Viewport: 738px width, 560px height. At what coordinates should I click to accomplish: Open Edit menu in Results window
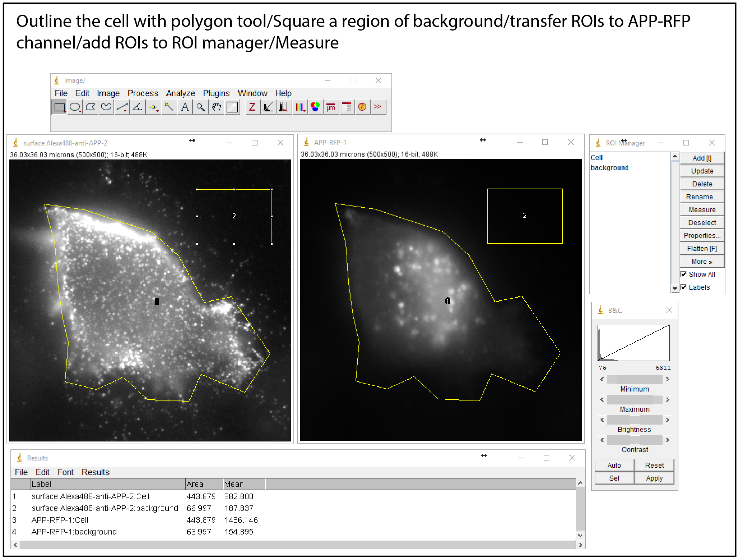pos(42,472)
